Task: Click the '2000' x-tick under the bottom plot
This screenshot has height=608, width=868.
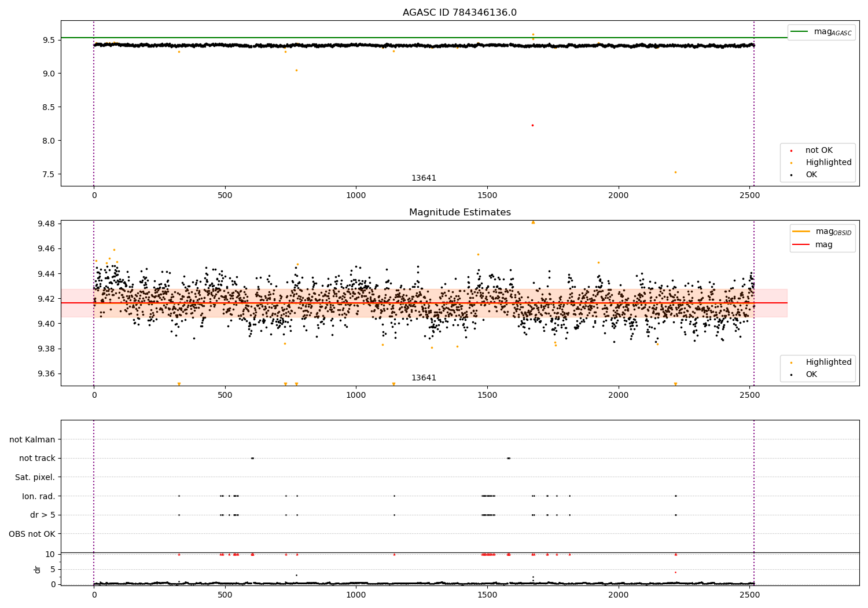Action: coord(619,595)
